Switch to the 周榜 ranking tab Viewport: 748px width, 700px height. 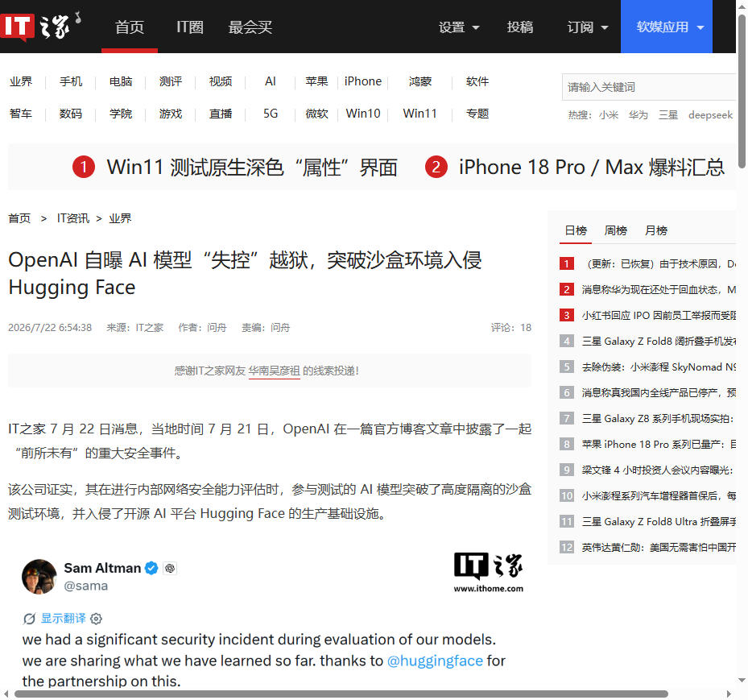[615, 230]
